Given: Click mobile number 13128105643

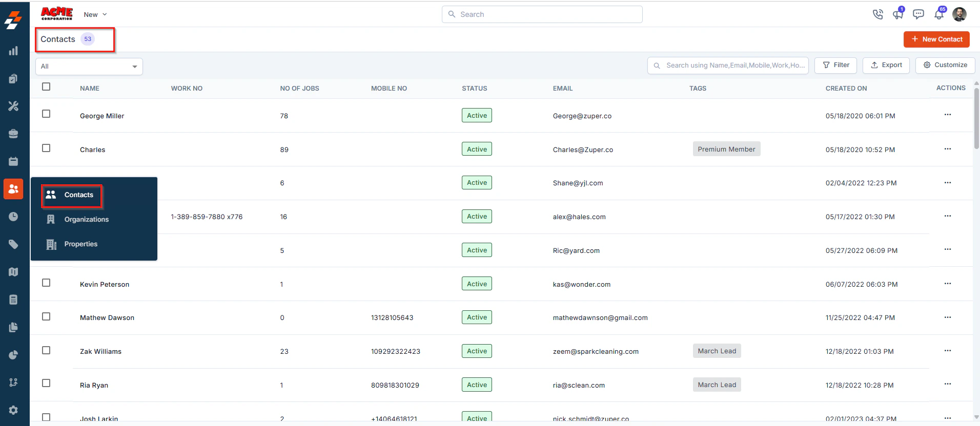Looking at the screenshot, I should click(x=392, y=318).
